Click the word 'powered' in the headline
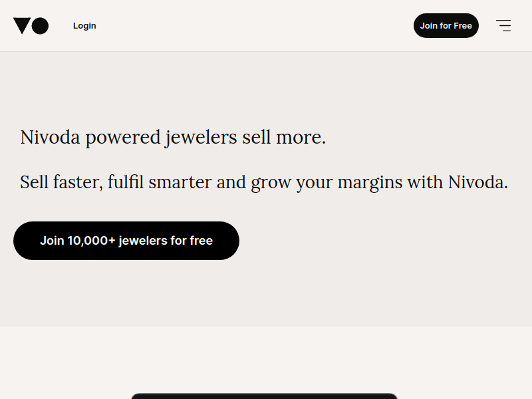 (124, 138)
